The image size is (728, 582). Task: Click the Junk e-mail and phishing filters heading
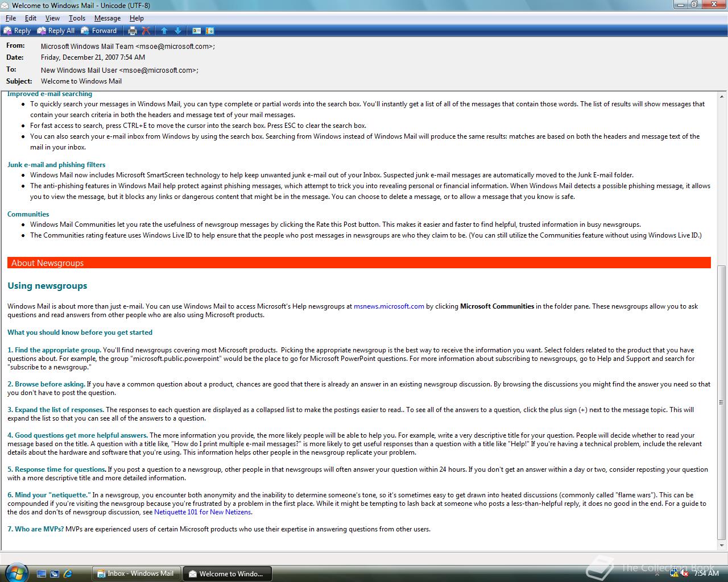coord(56,165)
